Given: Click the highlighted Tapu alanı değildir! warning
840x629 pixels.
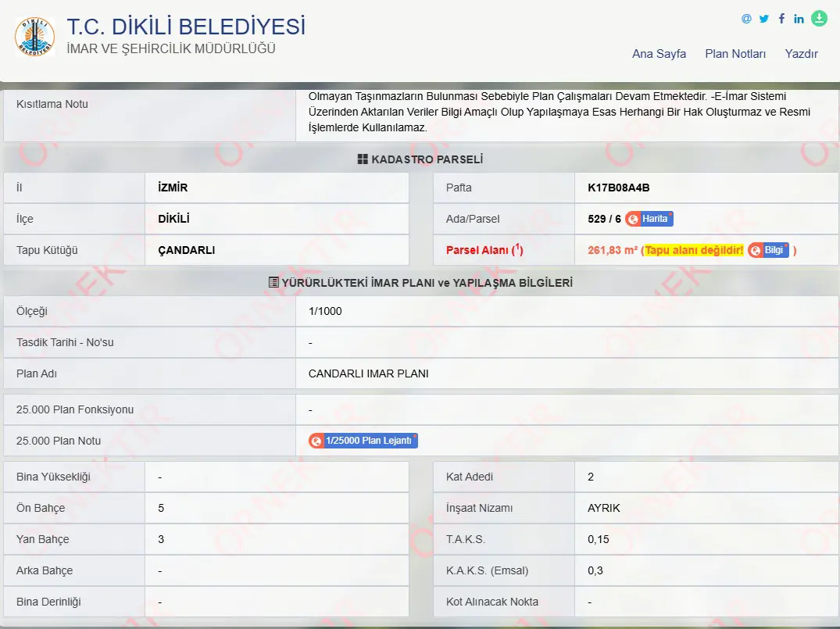Looking at the screenshot, I should click(x=695, y=250).
